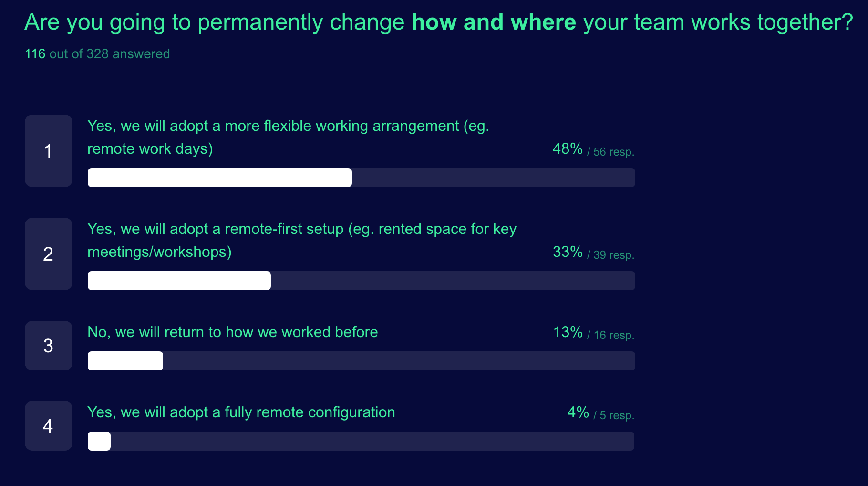Click the remote-first setup answer text
868x486 pixels.
[301, 240]
